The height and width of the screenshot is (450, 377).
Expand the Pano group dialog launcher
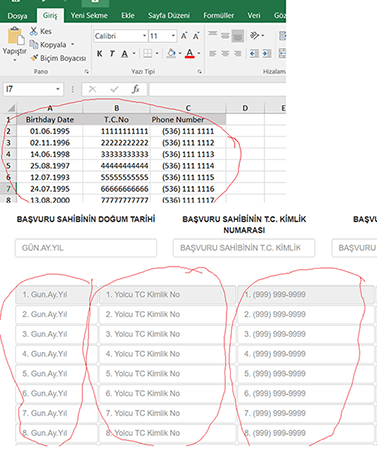(x=87, y=71)
